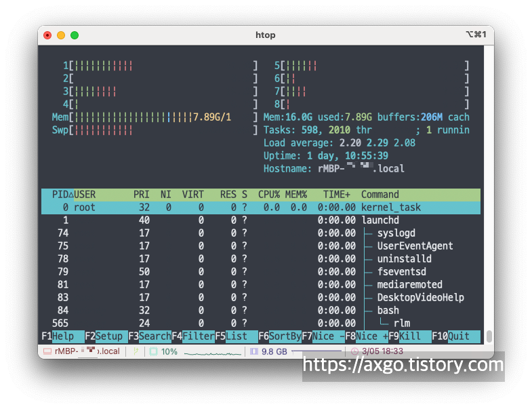
Task: Click the clock icon beside 3/05 18:33
Action: [354, 351]
